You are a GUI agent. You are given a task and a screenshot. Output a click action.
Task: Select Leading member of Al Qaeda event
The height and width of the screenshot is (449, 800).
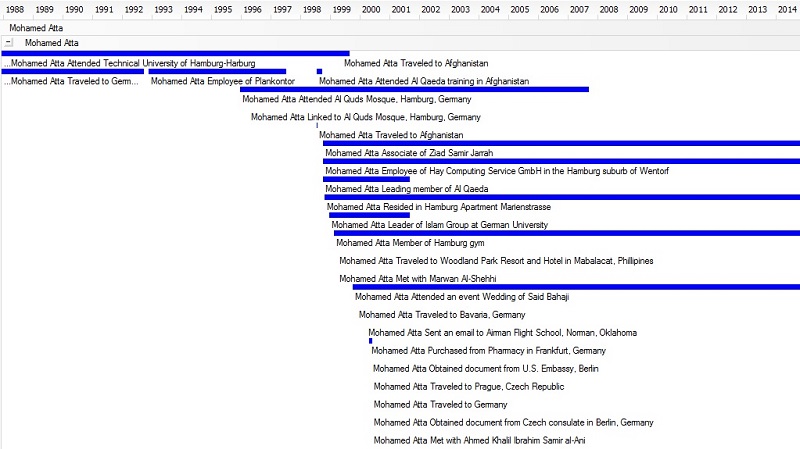407,189
